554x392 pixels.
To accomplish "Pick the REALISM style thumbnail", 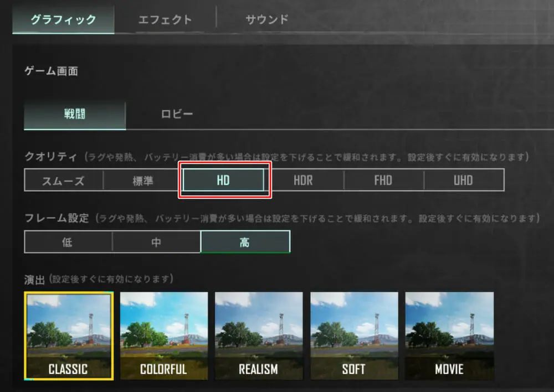I will point(259,336).
